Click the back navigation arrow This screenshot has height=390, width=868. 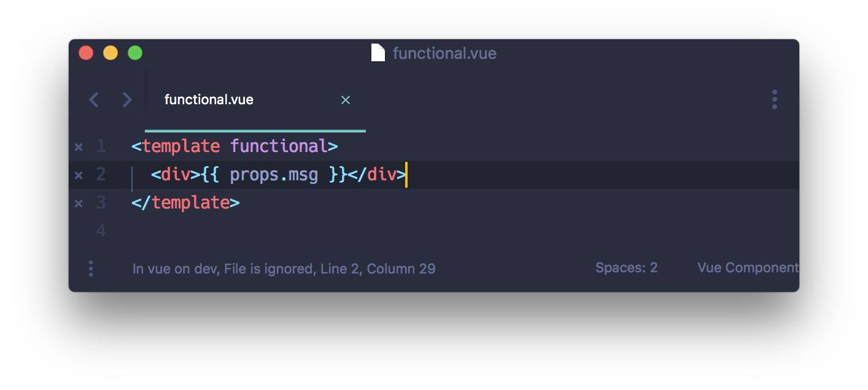[x=94, y=100]
